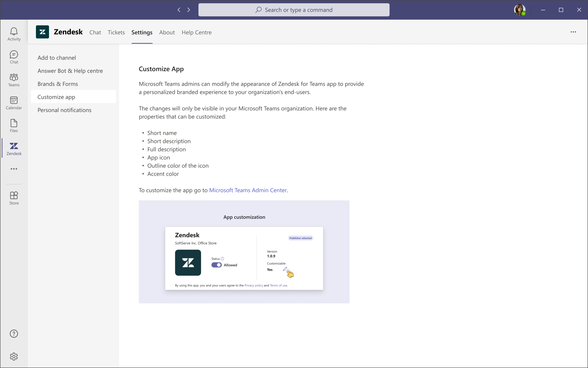Image resolution: width=588 pixels, height=368 pixels.
Task: Go forward with the right arrow
Action: click(189, 10)
